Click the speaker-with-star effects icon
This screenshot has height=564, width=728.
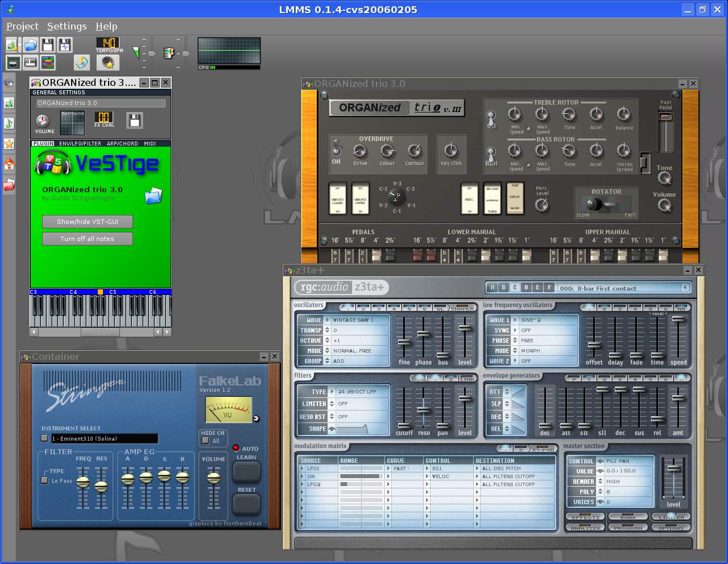pyautogui.click(x=108, y=63)
